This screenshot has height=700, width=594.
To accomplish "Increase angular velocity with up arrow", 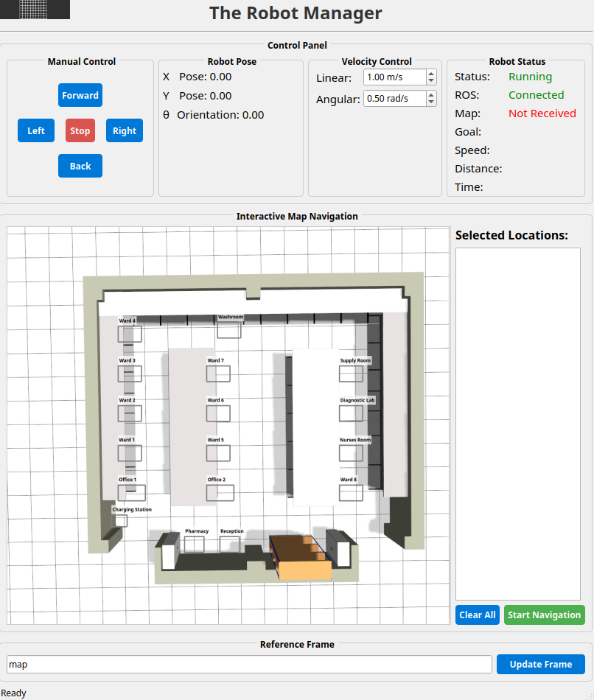I will (x=431, y=95).
